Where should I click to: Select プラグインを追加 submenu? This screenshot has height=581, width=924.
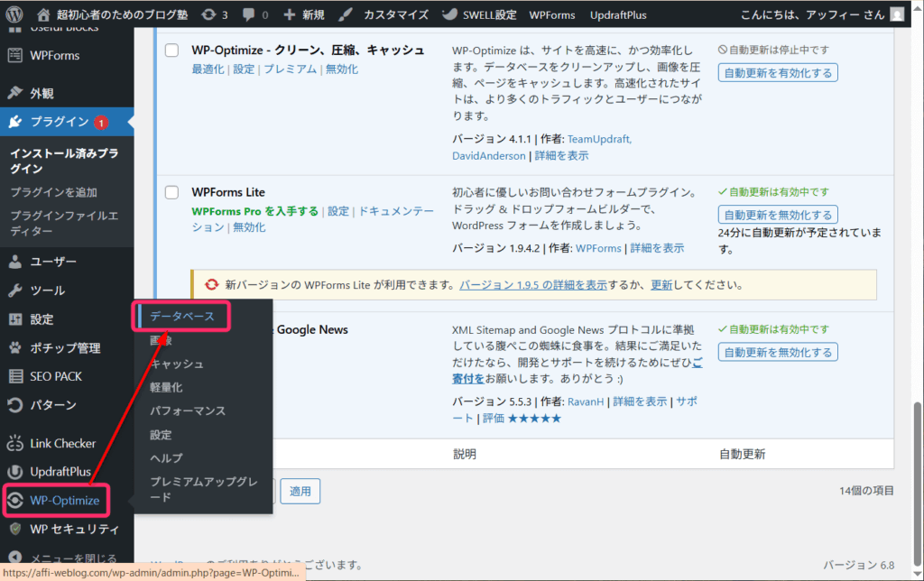(x=53, y=192)
